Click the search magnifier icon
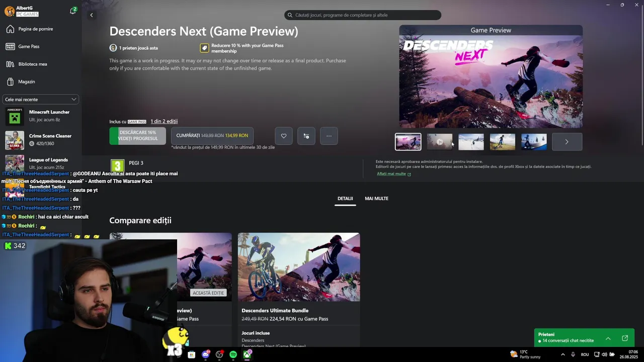Viewport: 644px width, 362px height. 290,15
